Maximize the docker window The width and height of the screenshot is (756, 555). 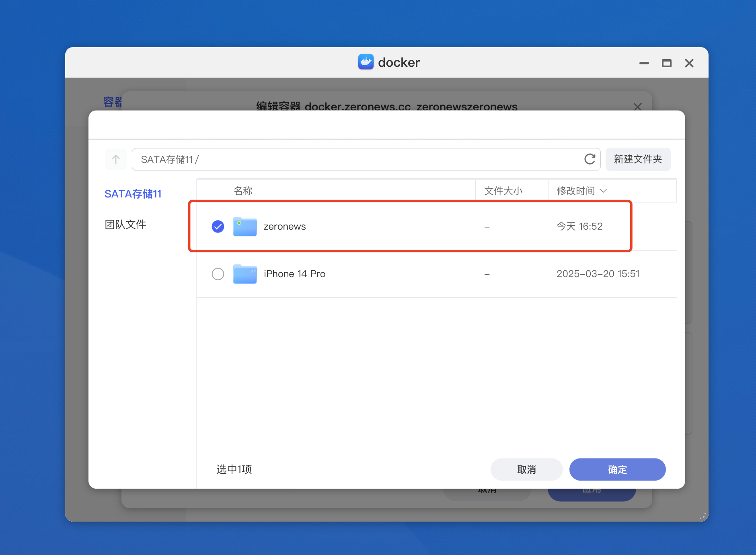[x=666, y=63]
